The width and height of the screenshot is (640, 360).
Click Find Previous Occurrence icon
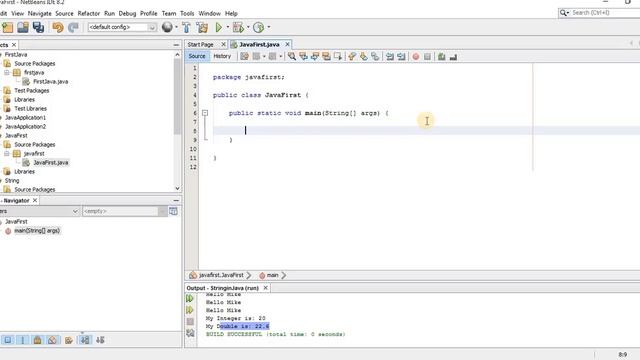pos(303,56)
